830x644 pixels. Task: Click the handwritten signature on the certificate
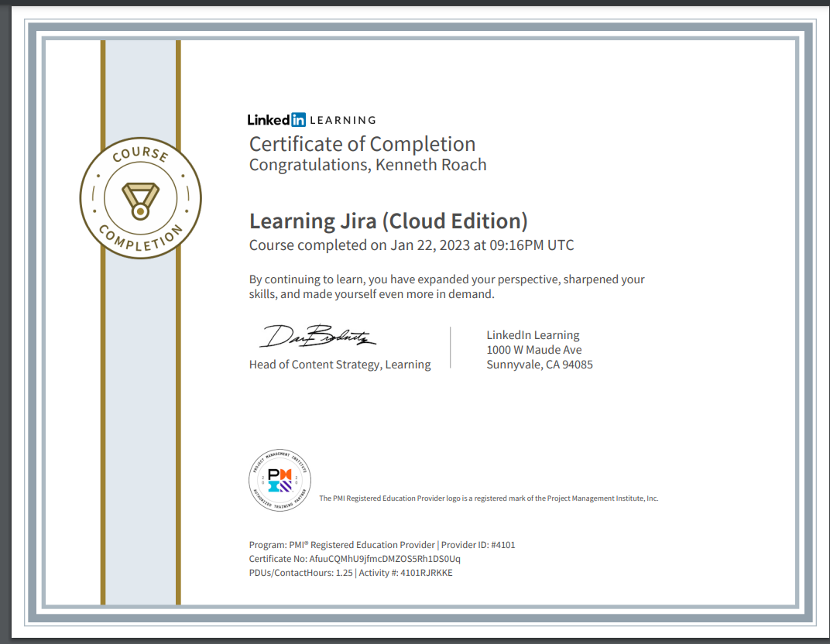pos(317,336)
